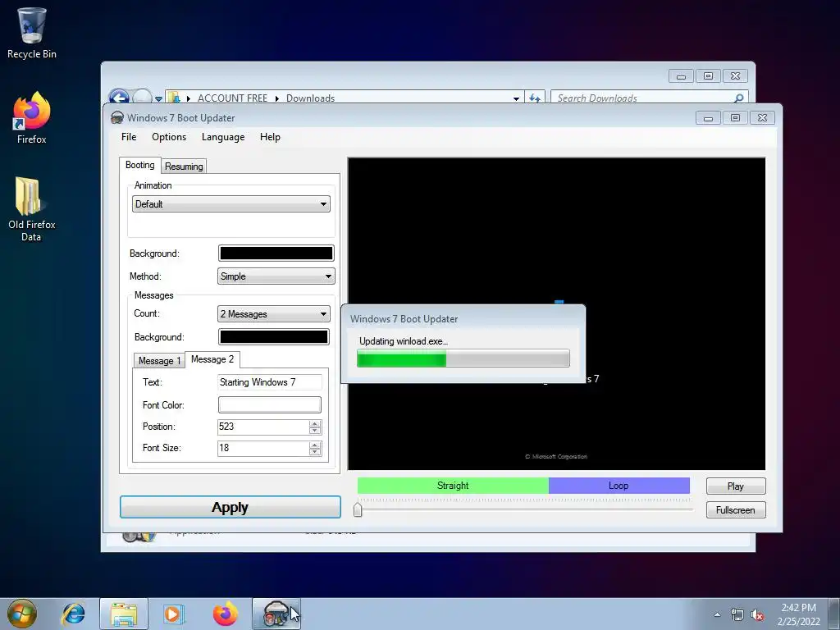Pick the main Background color swatch
The height and width of the screenshot is (630, 840).
[x=276, y=253]
